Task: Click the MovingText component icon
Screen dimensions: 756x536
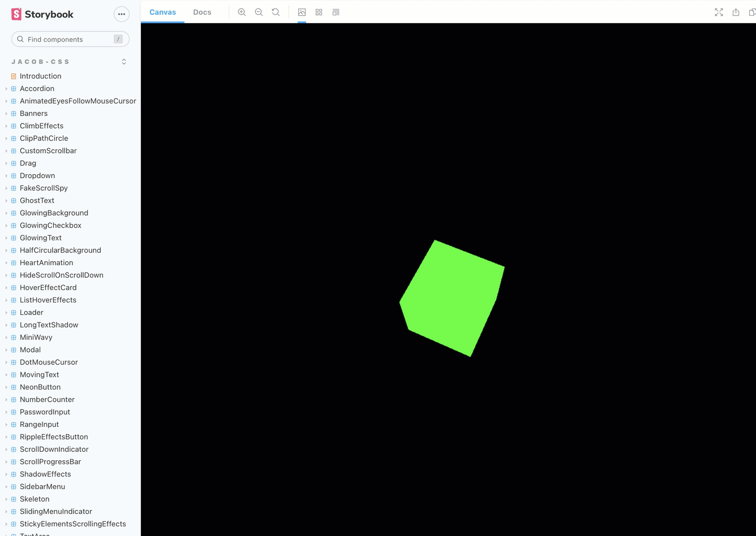Action: [x=14, y=374]
